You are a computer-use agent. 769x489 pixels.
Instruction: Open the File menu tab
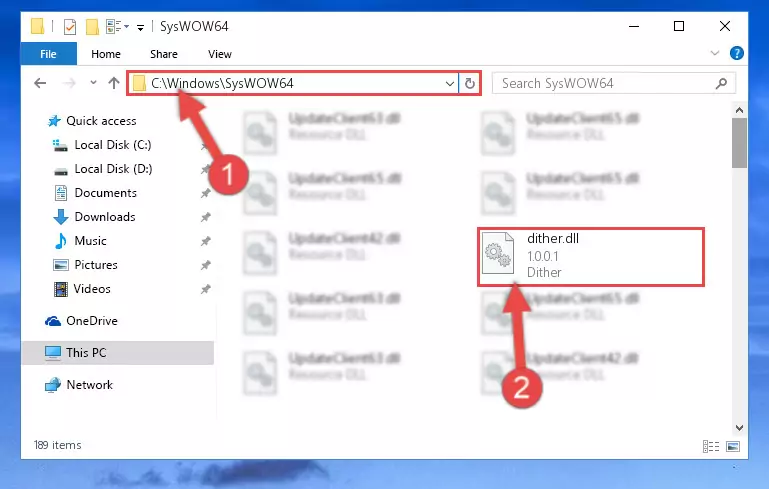pos(49,54)
